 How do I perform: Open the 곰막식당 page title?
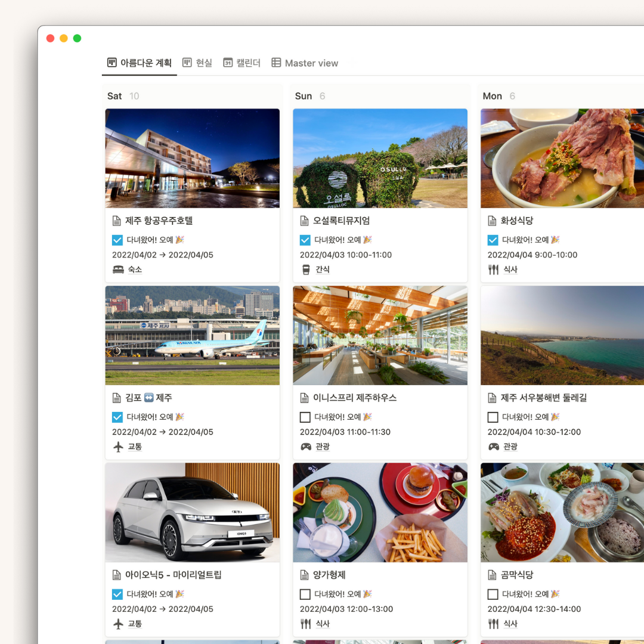coord(516,575)
